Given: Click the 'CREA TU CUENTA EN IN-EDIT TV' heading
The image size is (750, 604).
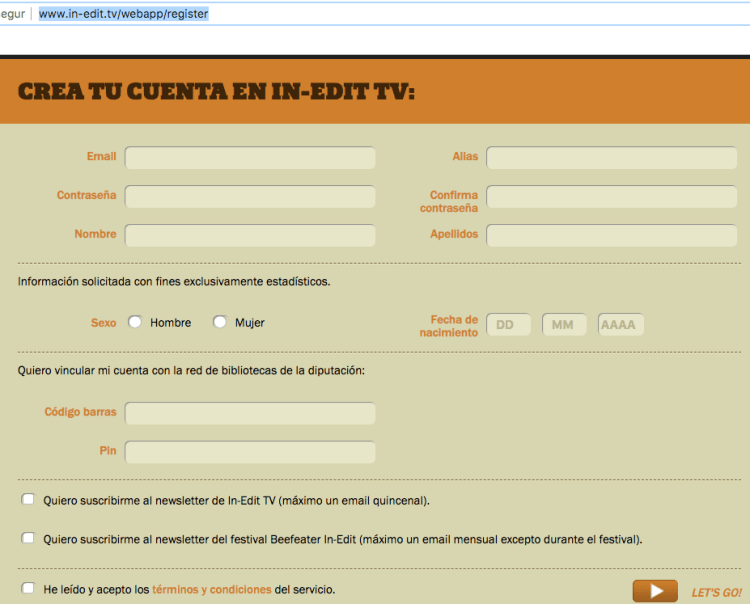Looking at the screenshot, I should (216, 91).
